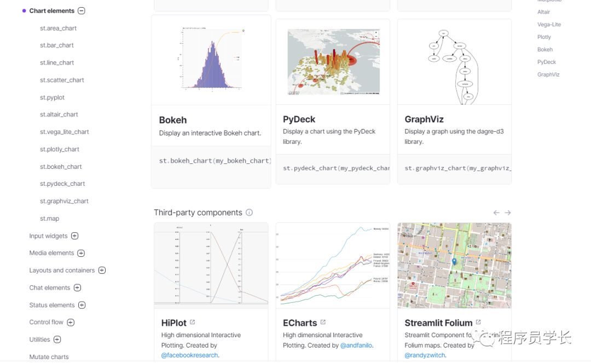This screenshot has width=591, height=364.
Task: Open ECharts external link icon
Action: pyautogui.click(x=323, y=322)
